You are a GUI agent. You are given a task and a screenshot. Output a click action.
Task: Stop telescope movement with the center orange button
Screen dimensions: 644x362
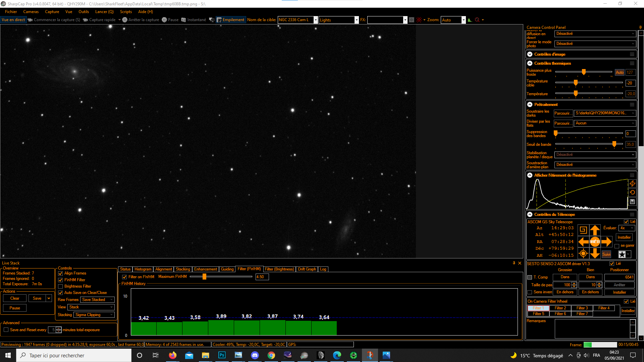(x=595, y=242)
